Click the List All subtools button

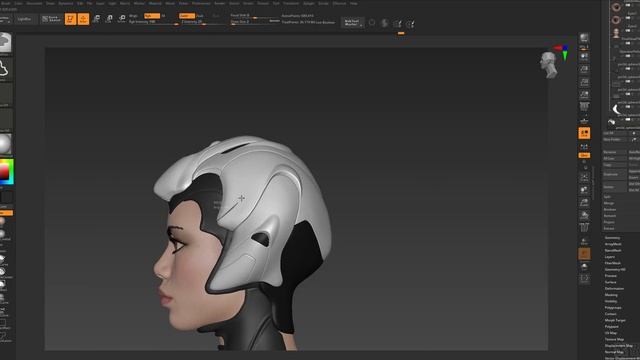click(x=614, y=133)
